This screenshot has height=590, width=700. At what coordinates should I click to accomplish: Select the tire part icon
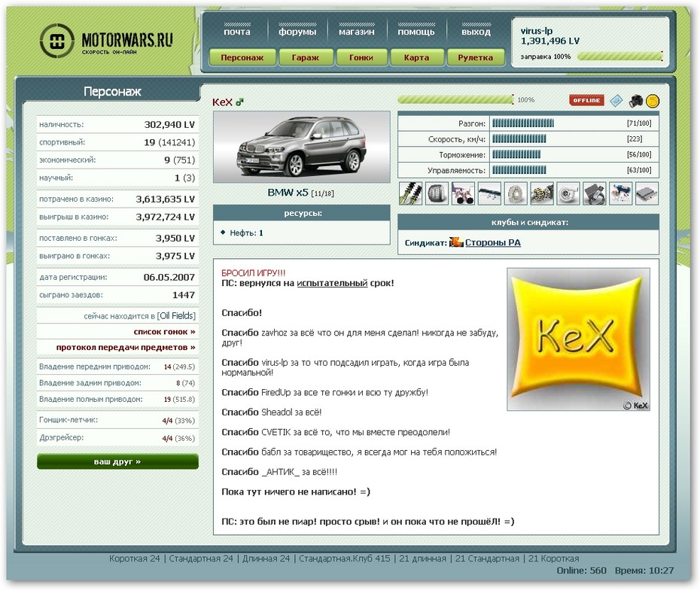(436, 193)
